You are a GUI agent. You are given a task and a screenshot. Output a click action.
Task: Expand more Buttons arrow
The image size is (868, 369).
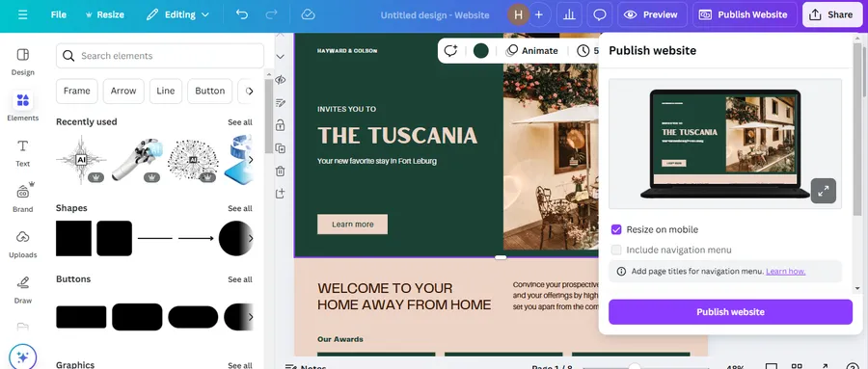250,317
